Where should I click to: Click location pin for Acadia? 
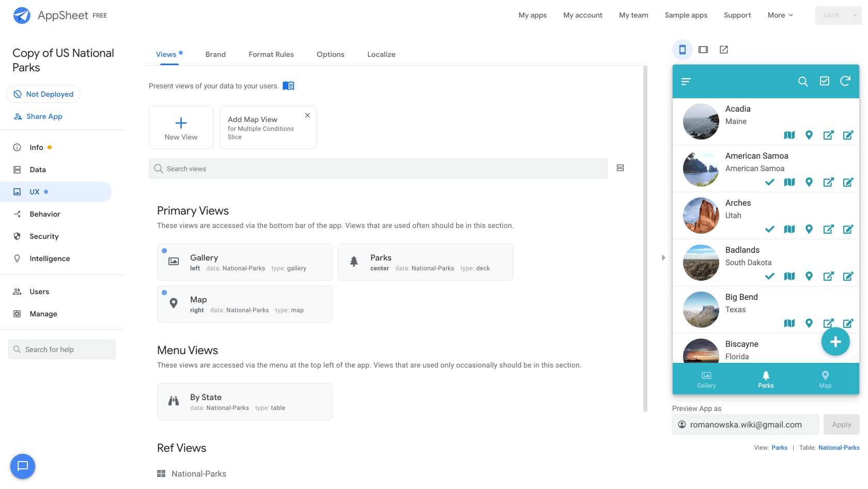pyautogui.click(x=809, y=135)
